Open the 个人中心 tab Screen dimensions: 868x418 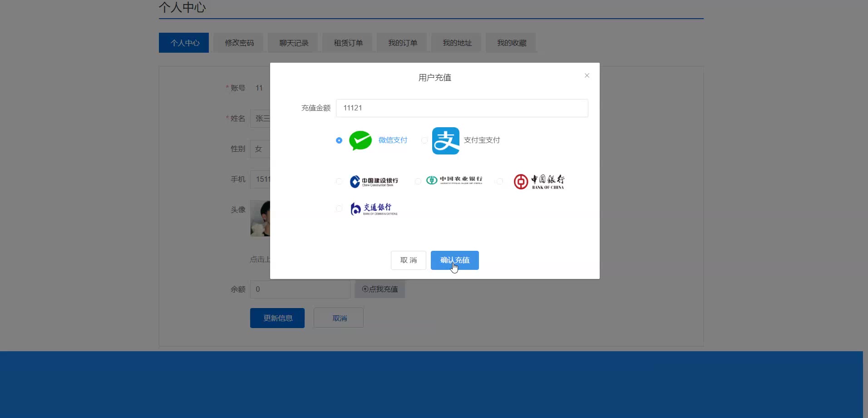(x=184, y=43)
